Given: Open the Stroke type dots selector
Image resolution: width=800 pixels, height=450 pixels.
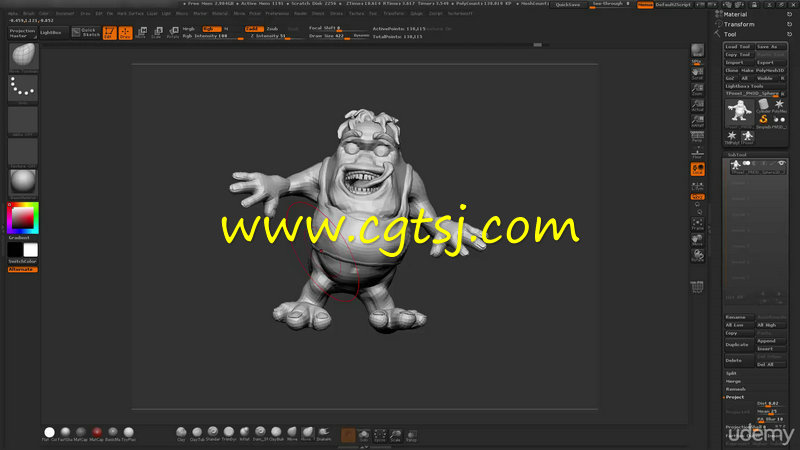Looking at the screenshot, I should pos(23,89).
